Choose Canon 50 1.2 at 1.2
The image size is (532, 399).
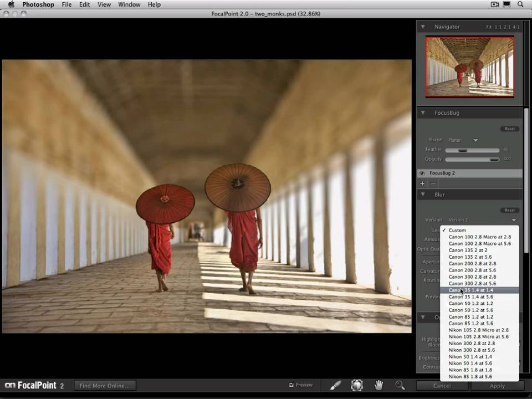[x=479, y=303]
